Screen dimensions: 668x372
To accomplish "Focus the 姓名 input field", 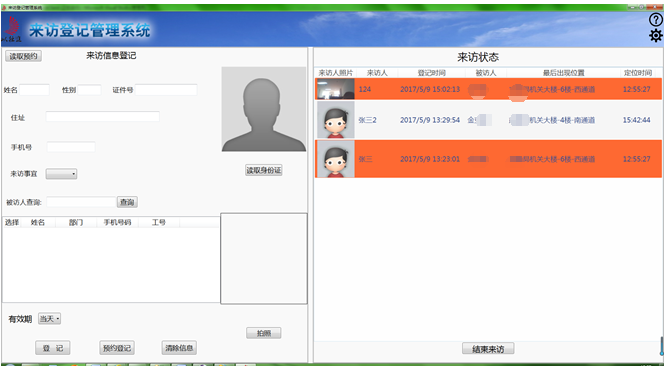I will (x=35, y=90).
